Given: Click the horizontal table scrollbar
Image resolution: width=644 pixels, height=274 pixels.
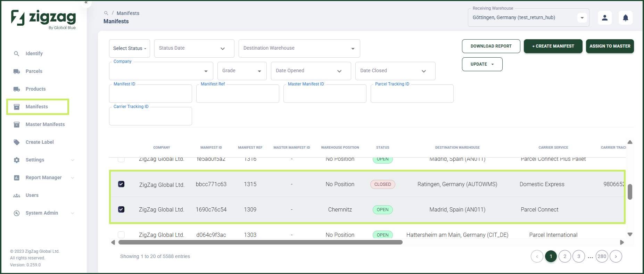Looking at the screenshot, I should pyautogui.click(x=261, y=242).
